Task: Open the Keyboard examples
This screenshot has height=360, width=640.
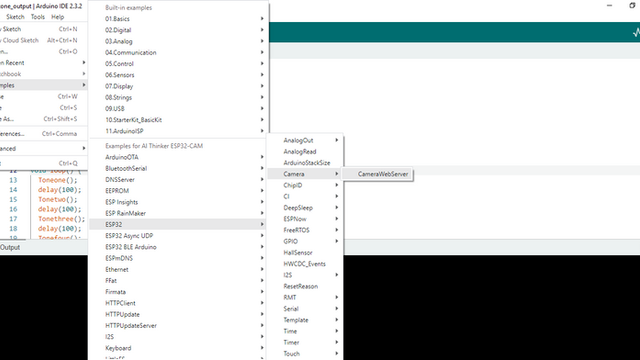Action: (x=178, y=348)
